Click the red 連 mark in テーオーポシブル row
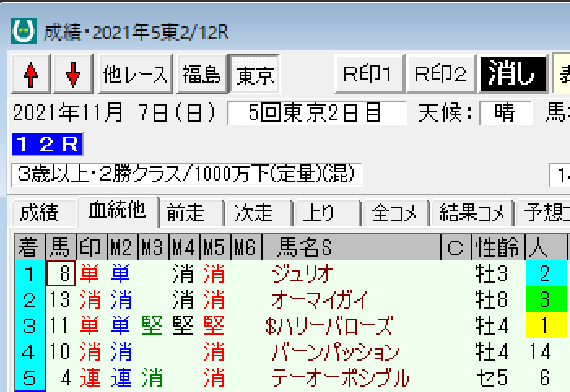Image resolution: width=570 pixels, height=392 pixels. click(89, 378)
